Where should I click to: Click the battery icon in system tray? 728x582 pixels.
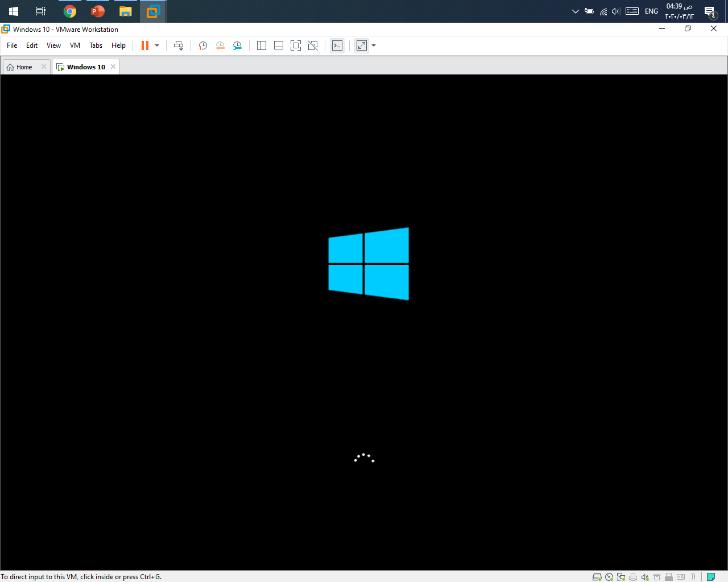[589, 11]
